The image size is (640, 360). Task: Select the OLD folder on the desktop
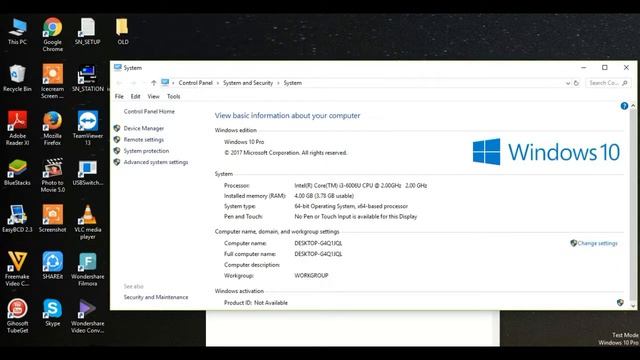122,31
